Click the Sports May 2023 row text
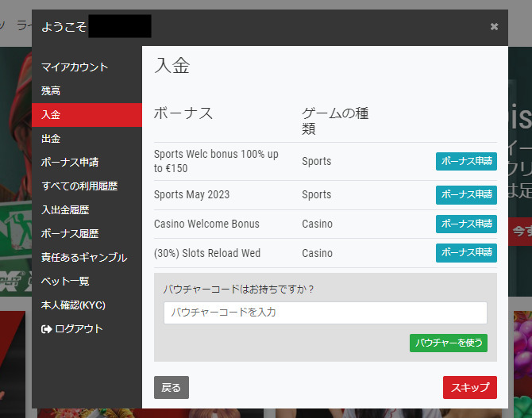Image resolution: width=532 pixels, height=418 pixels. [191, 195]
